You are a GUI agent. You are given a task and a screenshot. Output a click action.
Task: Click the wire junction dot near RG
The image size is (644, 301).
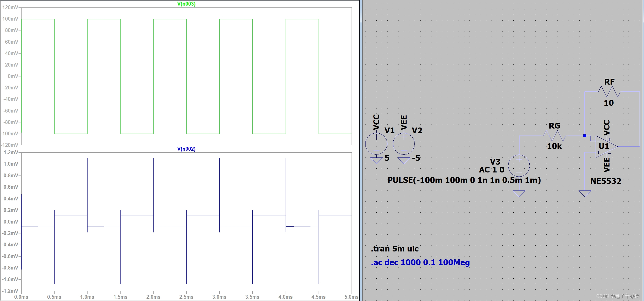tap(585, 136)
